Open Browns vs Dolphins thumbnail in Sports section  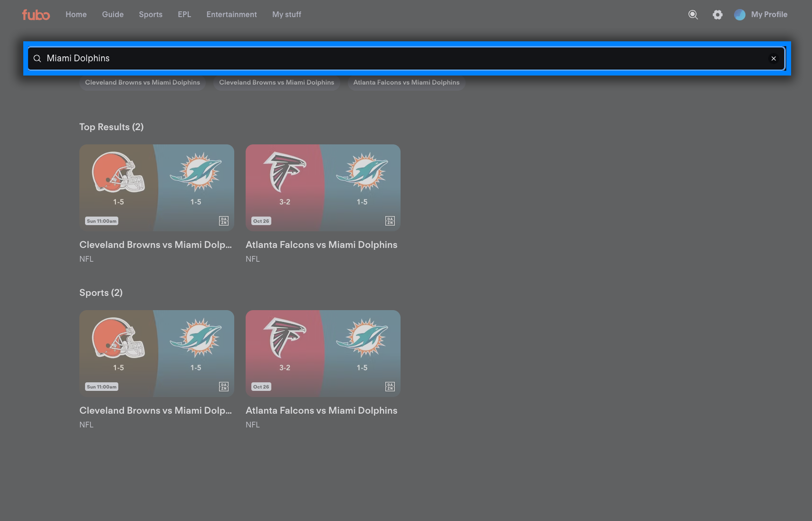157,353
